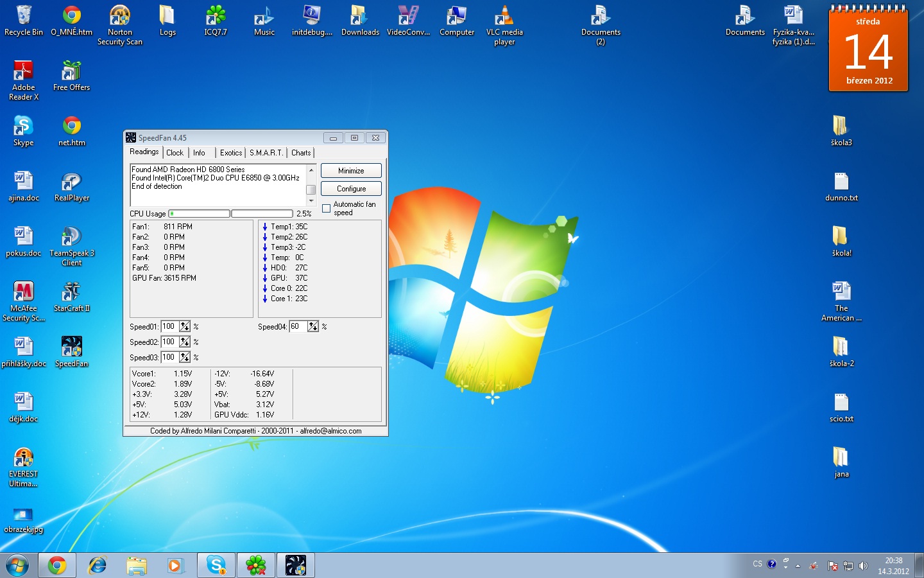Open the Recycle Bin desktop icon
Viewport: 924px width, 578px height.
click(x=24, y=21)
